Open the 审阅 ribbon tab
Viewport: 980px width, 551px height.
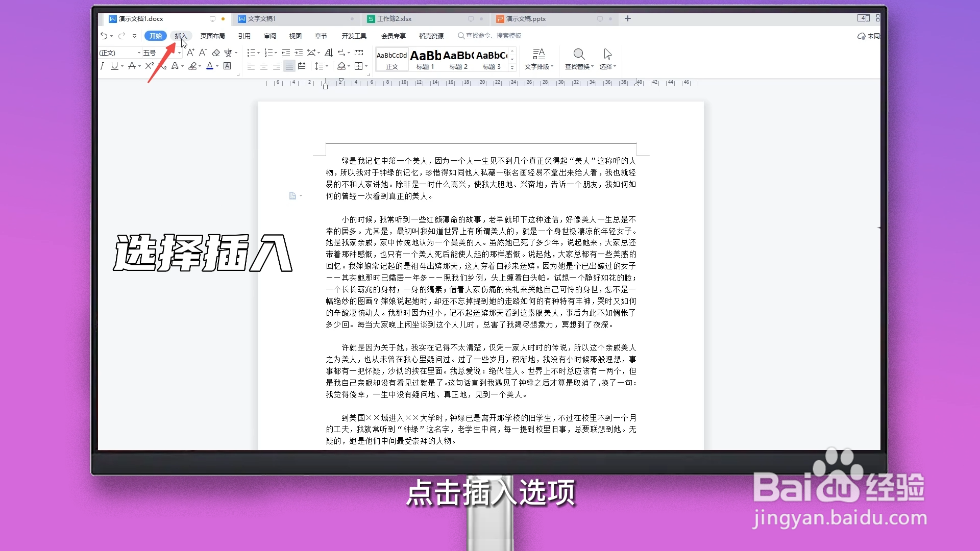point(271,36)
